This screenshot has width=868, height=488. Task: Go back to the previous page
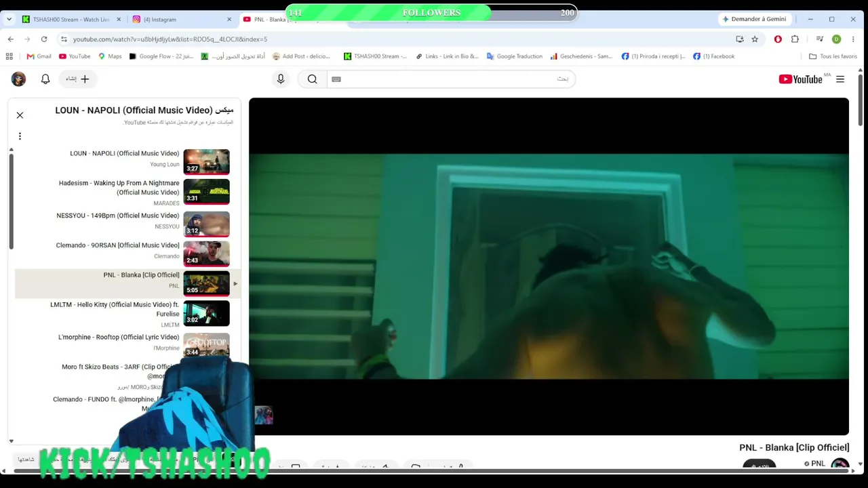point(10,39)
